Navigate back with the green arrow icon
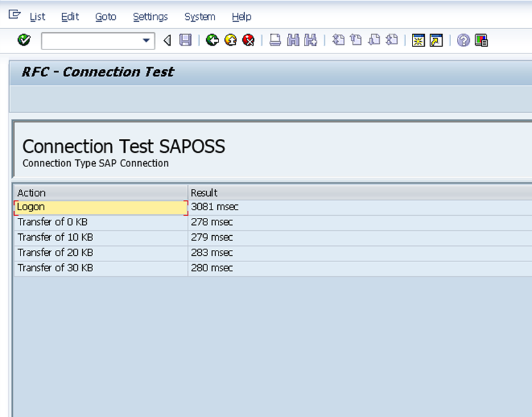 click(211, 40)
